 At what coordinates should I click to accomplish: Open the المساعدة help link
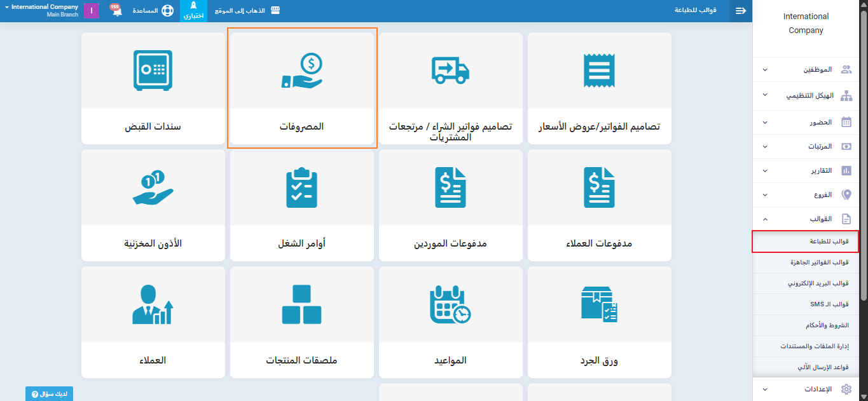click(153, 11)
